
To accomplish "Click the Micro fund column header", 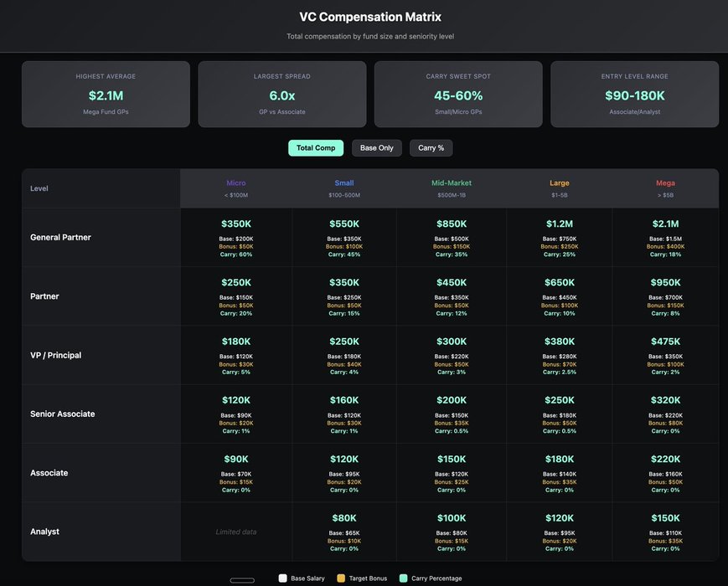I will pyautogui.click(x=236, y=188).
